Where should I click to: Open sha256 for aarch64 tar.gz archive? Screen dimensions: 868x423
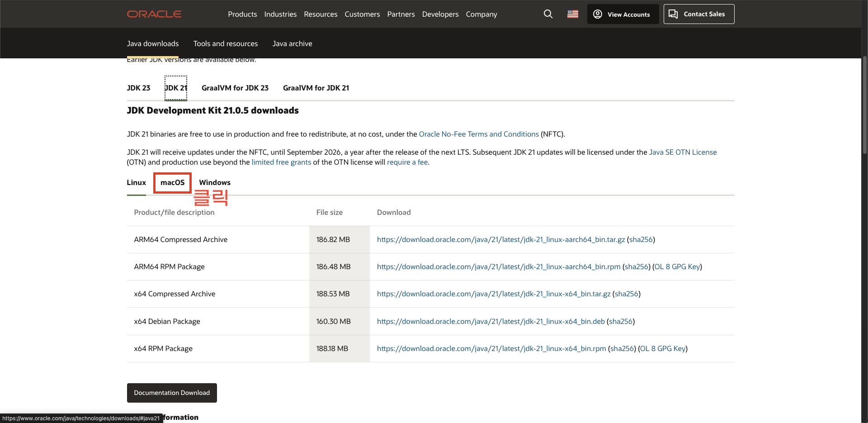(641, 239)
